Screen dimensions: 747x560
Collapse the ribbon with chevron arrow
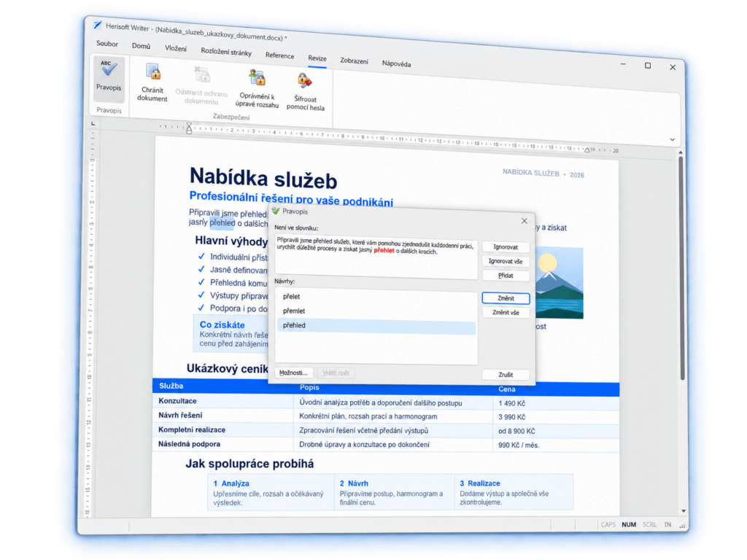pos(672,139)
